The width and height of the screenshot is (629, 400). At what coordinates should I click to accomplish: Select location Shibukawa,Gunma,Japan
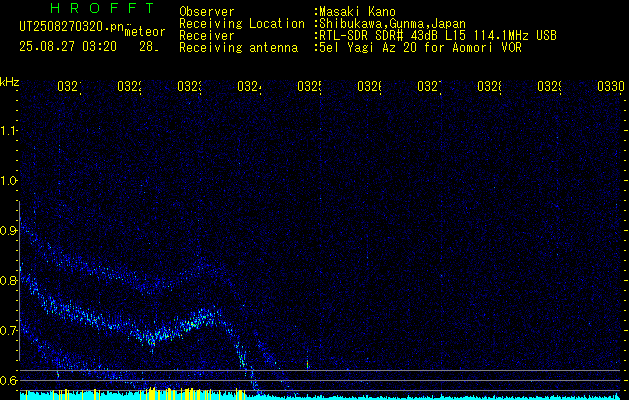click(x=393, y=24)
